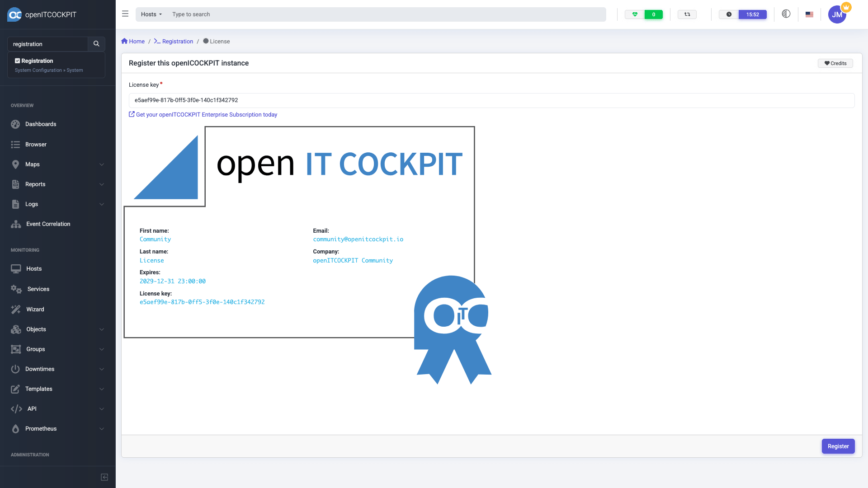Click the 15:52 time badge

[x=753, y=14]
